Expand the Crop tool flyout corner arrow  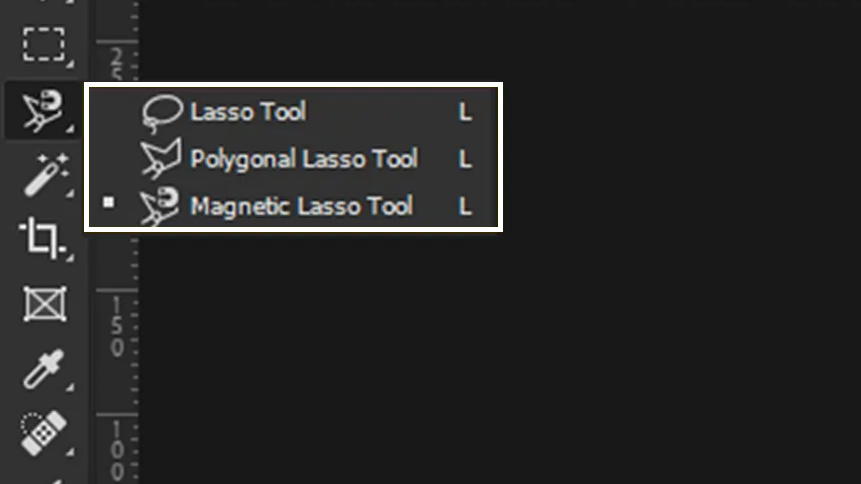70,258
